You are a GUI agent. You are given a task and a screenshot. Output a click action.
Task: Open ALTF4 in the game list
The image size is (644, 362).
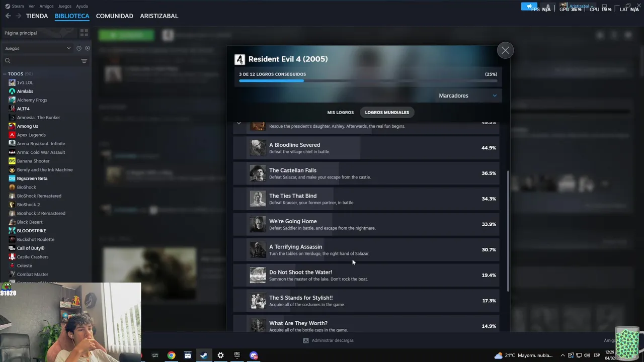(x=23, y=109)
